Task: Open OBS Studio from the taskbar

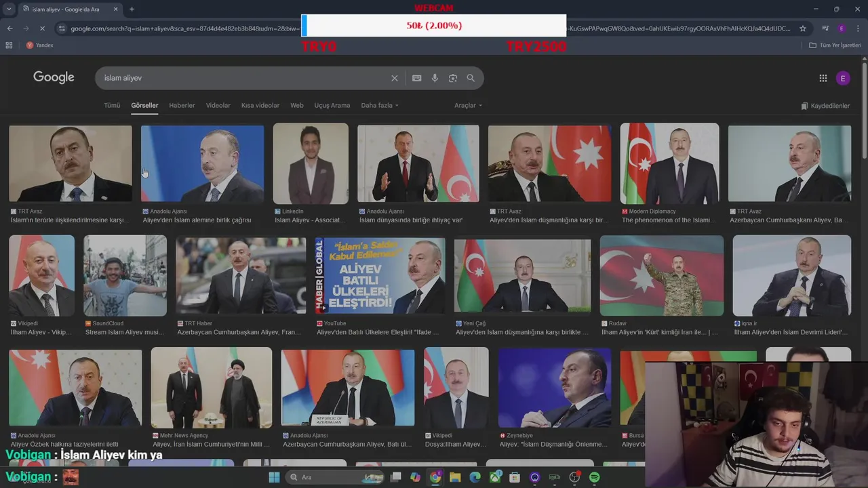Action: tap(574, 477)
